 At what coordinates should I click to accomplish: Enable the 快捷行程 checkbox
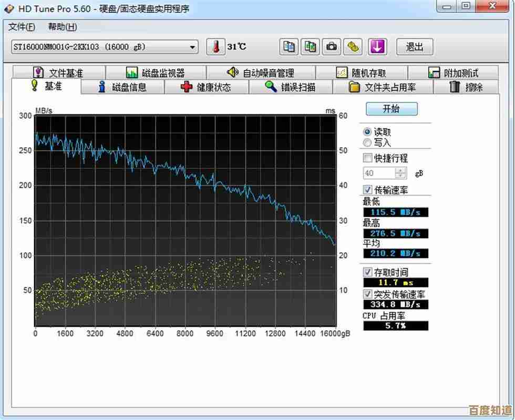tap(368, 158)
